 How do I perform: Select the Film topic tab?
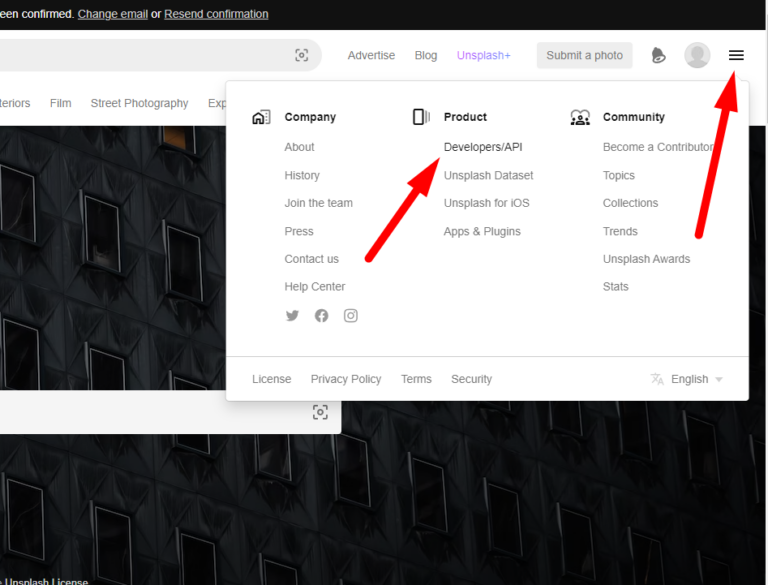[x=60, y=103]
